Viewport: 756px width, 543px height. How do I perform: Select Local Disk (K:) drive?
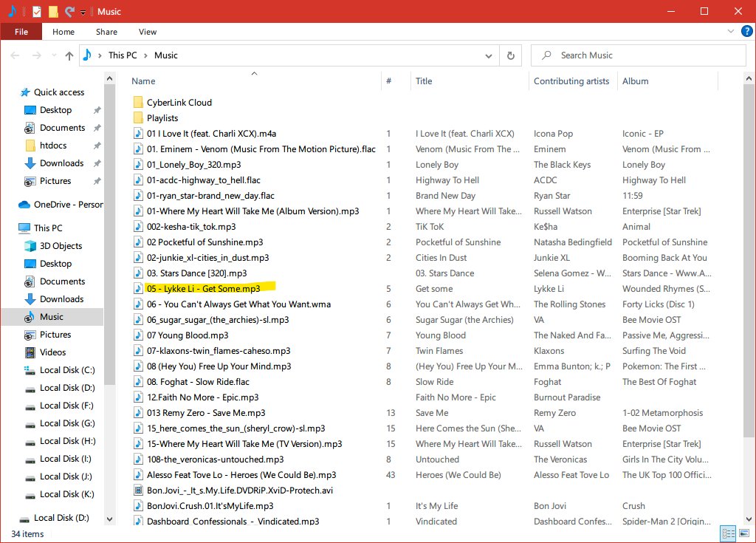pyautogui.click(x=66, y=494)
